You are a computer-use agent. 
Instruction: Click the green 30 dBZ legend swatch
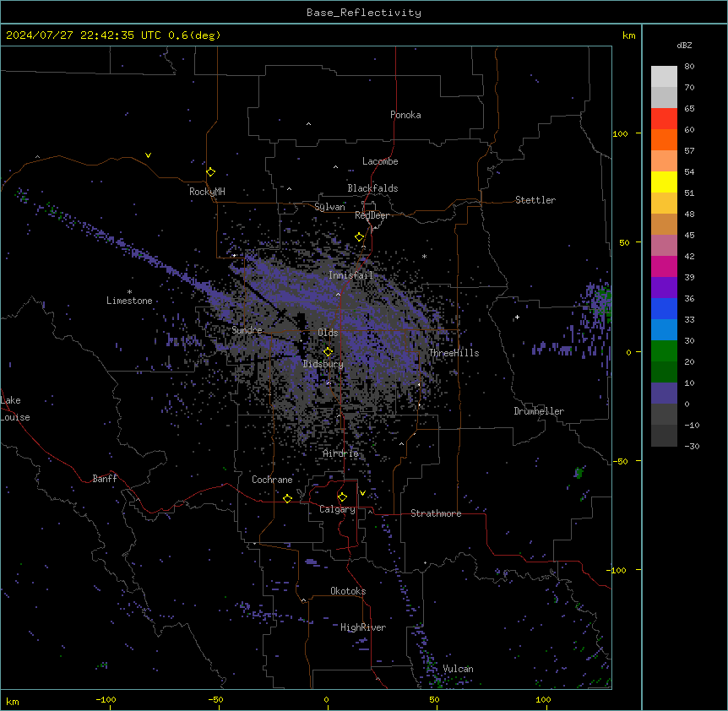coord(664,351)
